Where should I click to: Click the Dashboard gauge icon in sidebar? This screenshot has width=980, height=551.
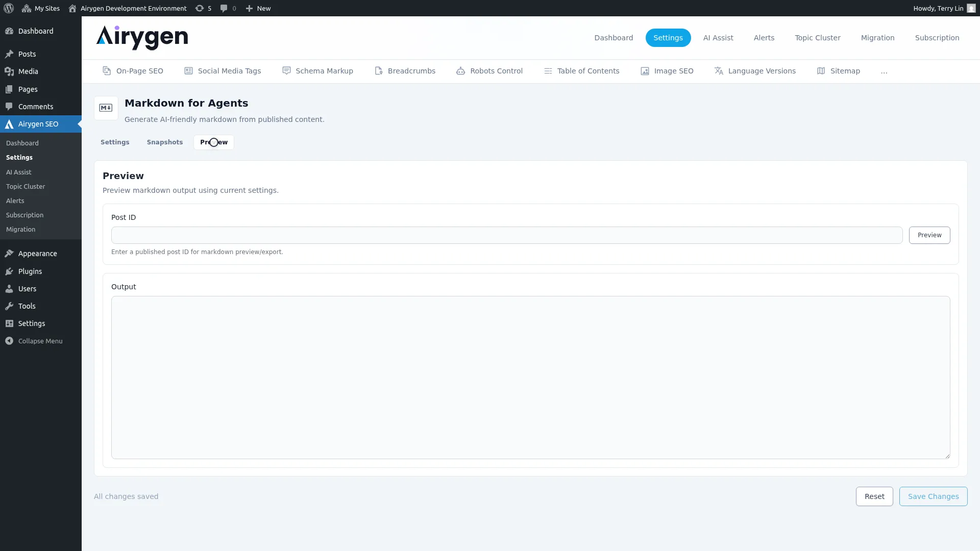pyautogui.click(x=9, y=31)
